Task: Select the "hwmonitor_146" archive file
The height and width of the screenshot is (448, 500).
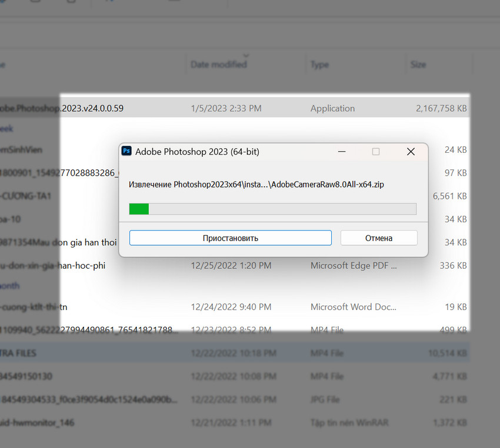Action: [x=37, y=423]
